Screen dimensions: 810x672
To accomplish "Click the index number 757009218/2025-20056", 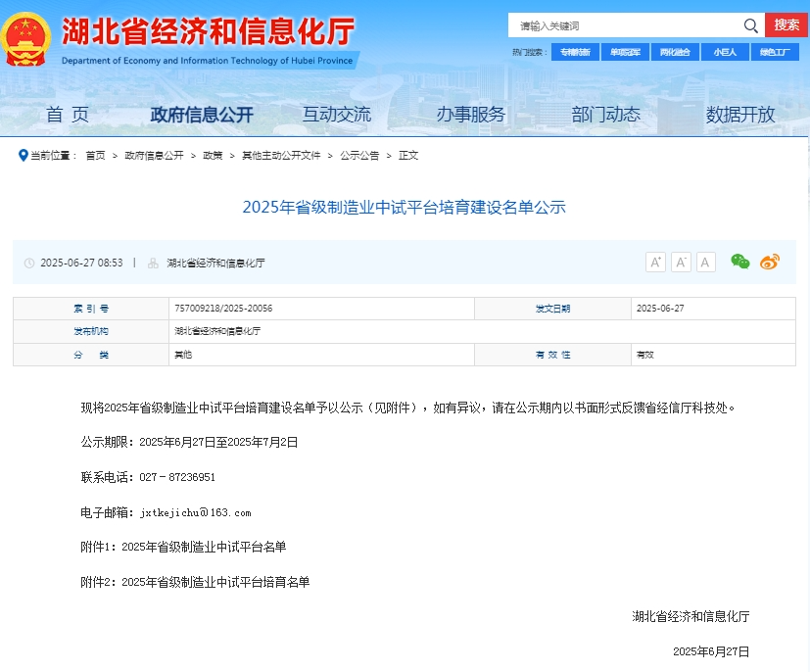I will pos(223,309).
